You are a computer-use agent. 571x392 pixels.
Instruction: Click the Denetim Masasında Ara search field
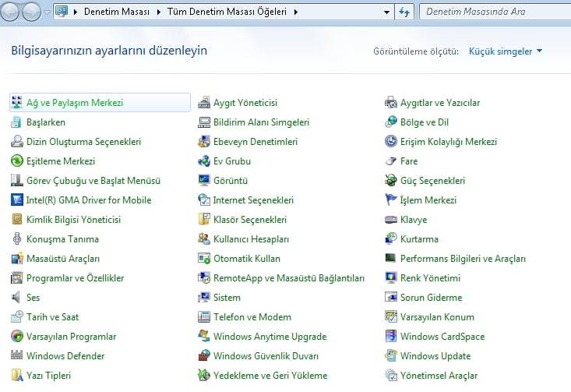(495, 12)
